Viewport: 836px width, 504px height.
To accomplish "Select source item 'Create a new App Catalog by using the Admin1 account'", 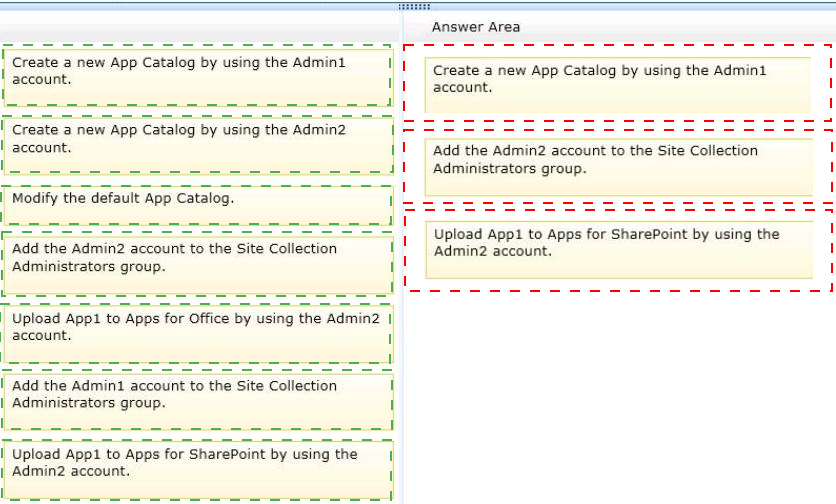I will click(x=197, y=76).
